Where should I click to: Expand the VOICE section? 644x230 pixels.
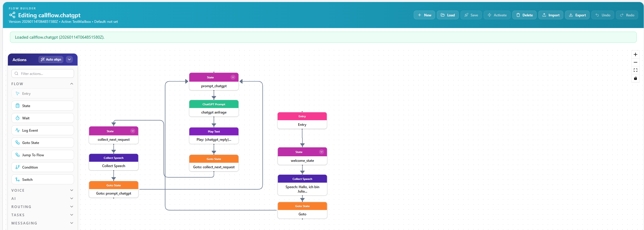[x=72, y=190]
